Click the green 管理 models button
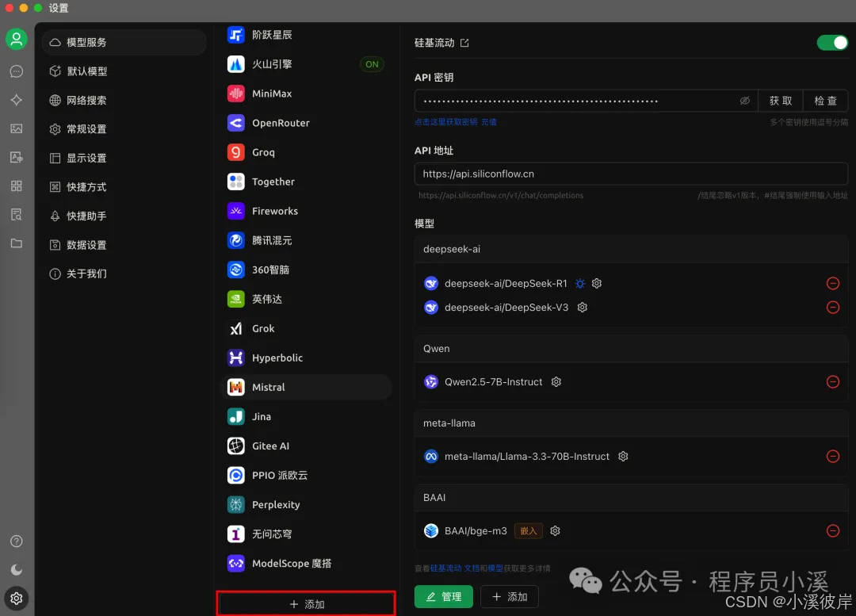Screen dimensions: 856x616 tap(443, 597)
